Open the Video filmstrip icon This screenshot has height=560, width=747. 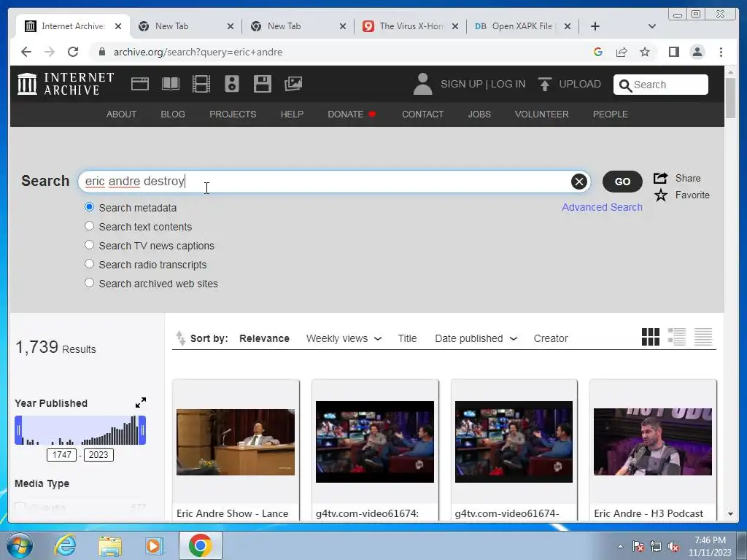[201, 84]
